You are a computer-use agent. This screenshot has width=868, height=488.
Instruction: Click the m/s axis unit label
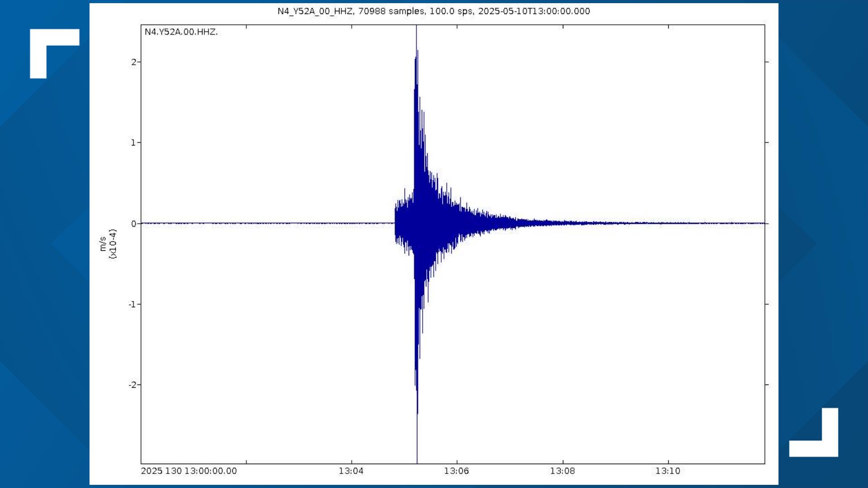click(x=103, y=244)
